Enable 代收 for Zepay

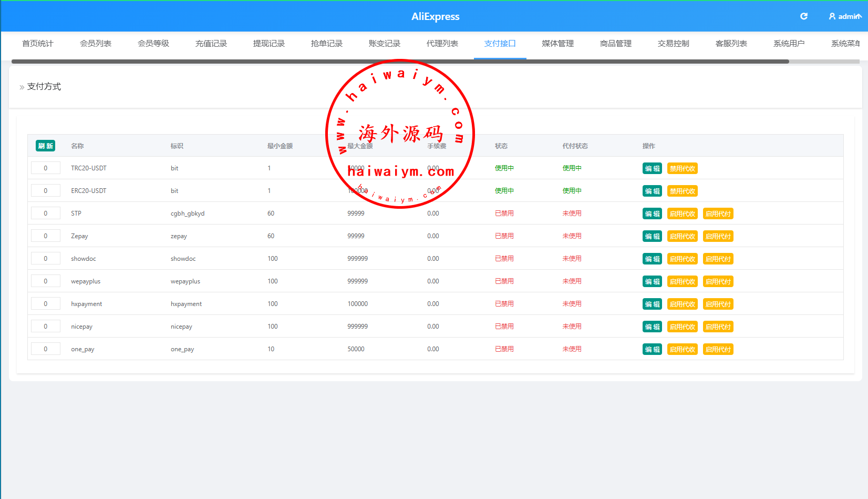click(x=683, y=236)
